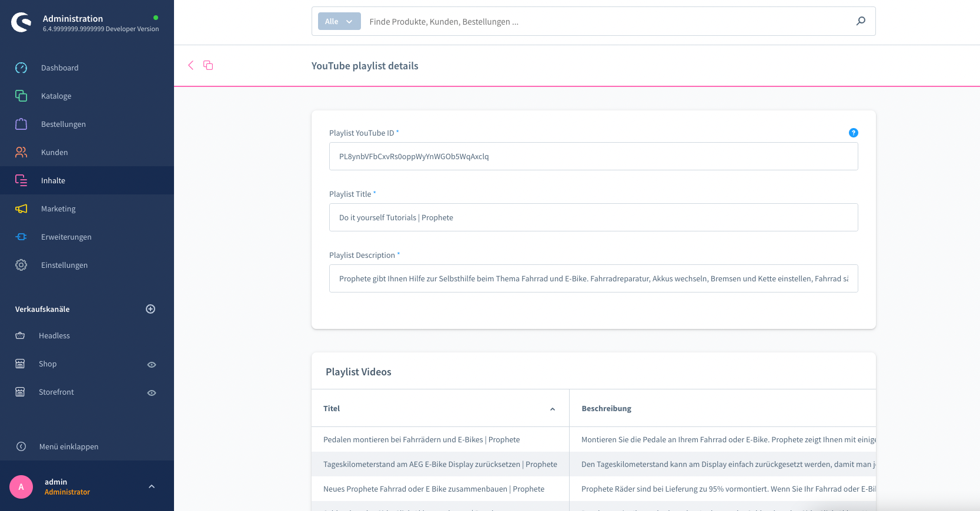
Task: Focus the Playlist Description field
Action: click(x=593, y=278)
